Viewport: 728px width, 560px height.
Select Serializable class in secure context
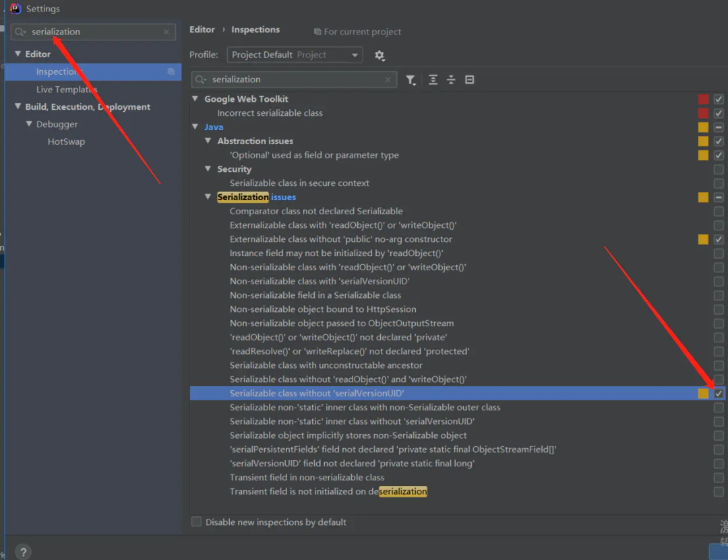click(299, 183)
